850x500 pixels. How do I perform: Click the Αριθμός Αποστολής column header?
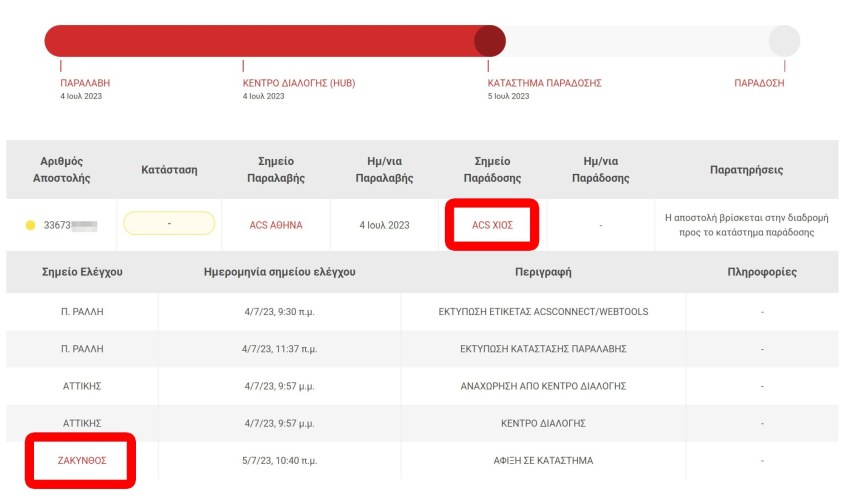pyautogui.click(x=61, y=170)
